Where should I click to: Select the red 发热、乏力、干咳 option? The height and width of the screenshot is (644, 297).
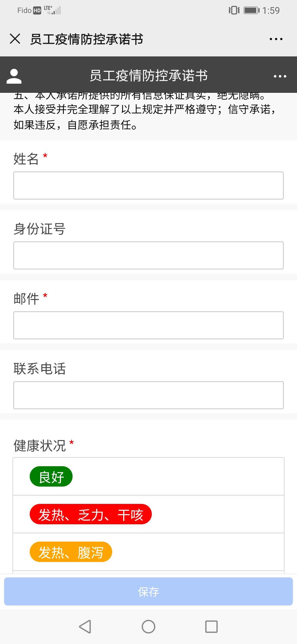[91, 514]
